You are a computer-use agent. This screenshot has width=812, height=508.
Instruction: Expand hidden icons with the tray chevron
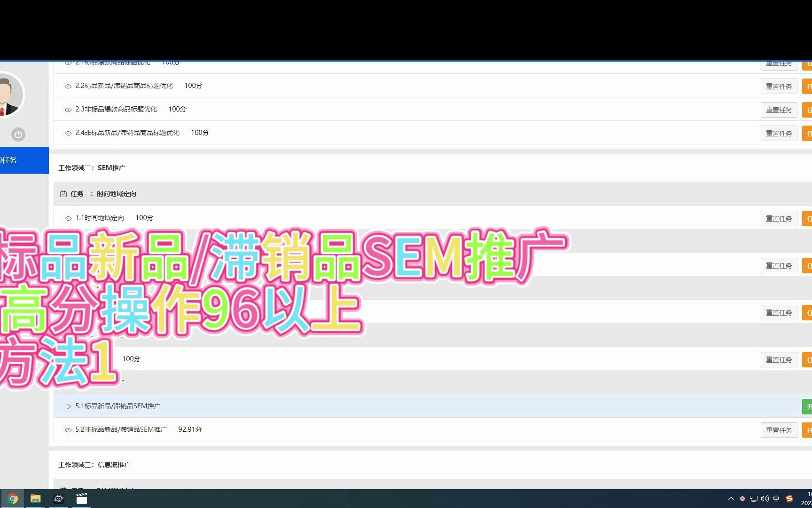[731, 499]
